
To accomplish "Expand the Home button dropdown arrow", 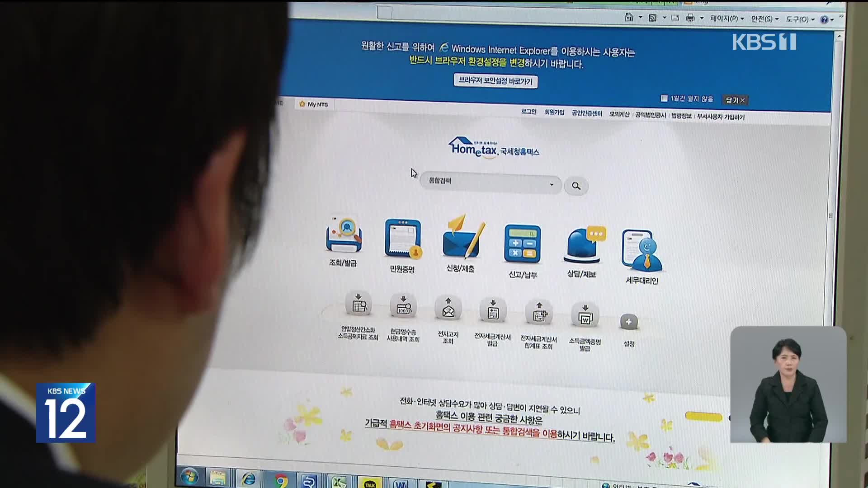I will tap(640, 18).
